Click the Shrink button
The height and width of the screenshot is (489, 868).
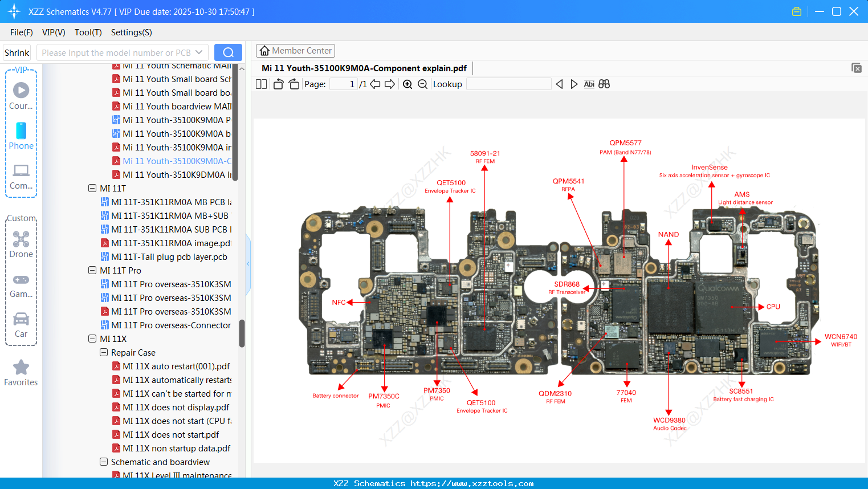pos(17,52)
